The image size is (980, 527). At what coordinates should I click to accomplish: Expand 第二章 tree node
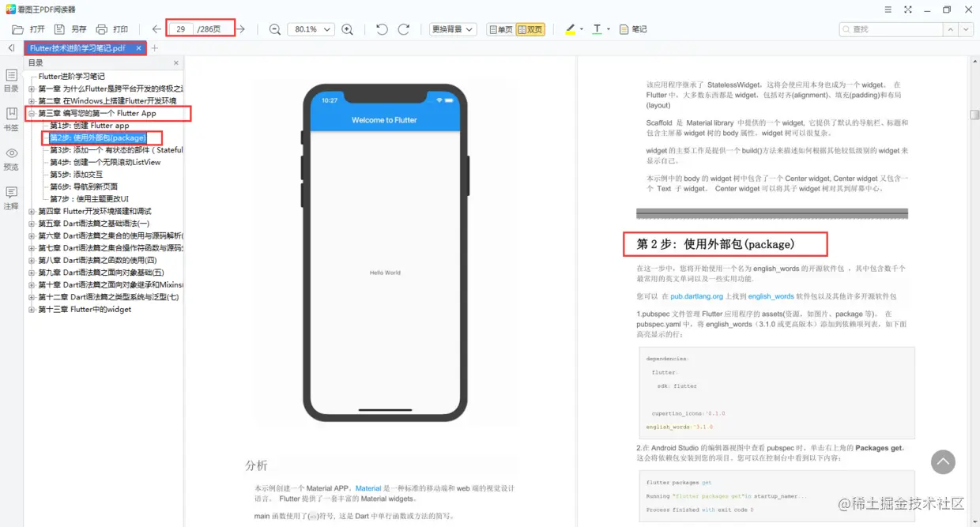coord(32,101)
